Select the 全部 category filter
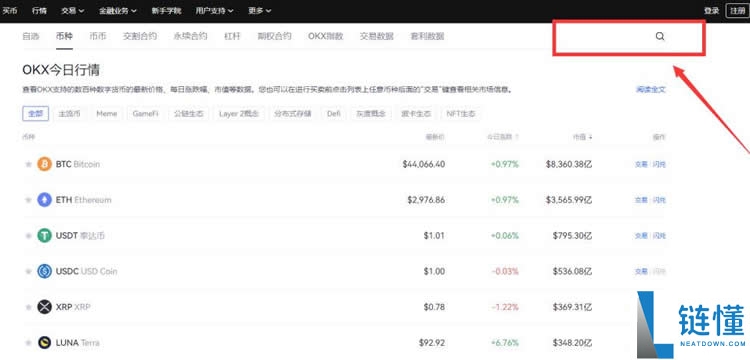 (x=35, y=114)
